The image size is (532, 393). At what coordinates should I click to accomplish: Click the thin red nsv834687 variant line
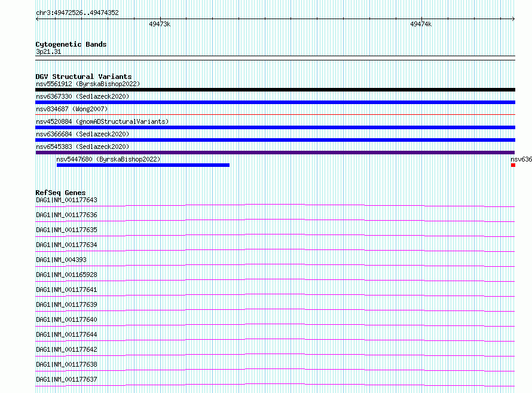tap(275, 115)
